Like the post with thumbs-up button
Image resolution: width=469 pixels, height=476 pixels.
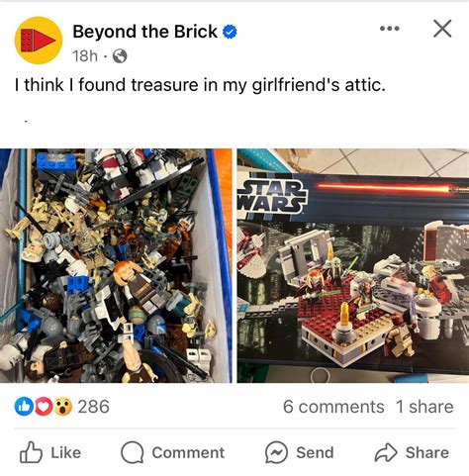50,452
